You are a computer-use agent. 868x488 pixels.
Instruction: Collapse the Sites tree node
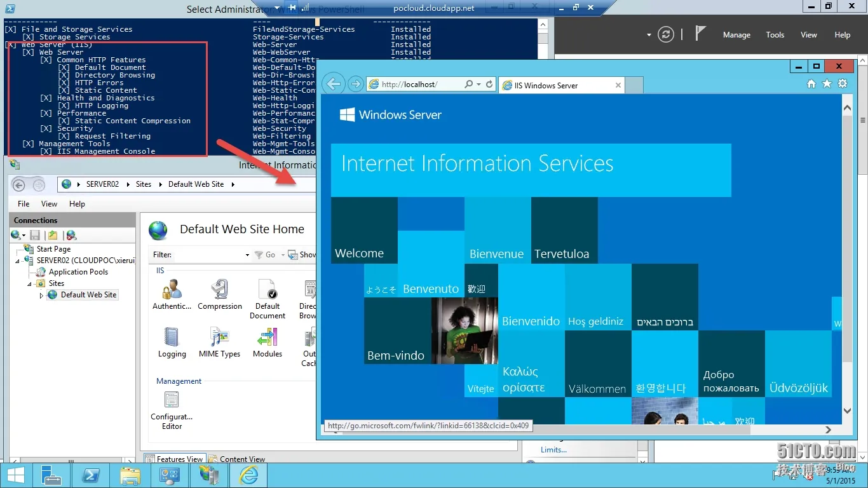point(30,283)
